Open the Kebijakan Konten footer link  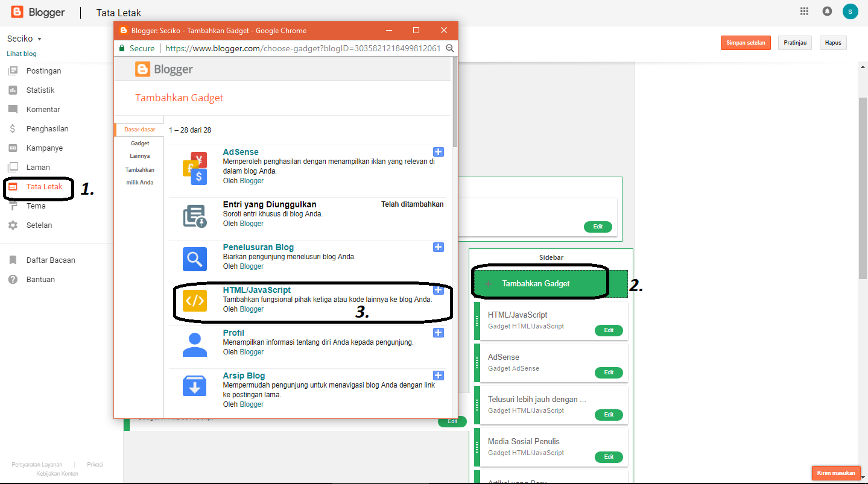coord(57,474)
